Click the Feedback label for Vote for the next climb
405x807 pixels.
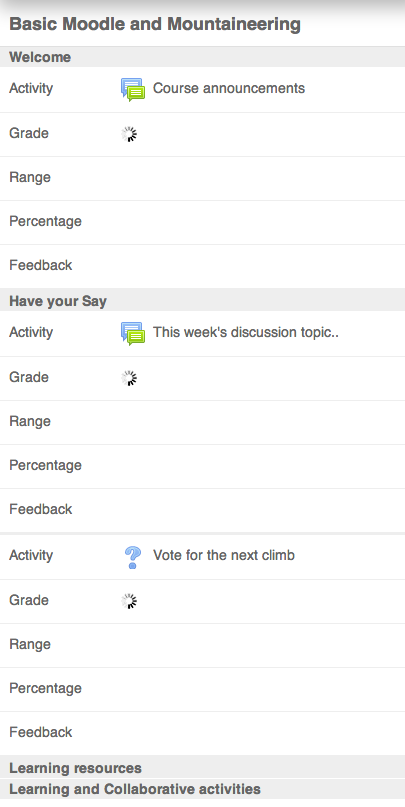[x=41, y=732]
